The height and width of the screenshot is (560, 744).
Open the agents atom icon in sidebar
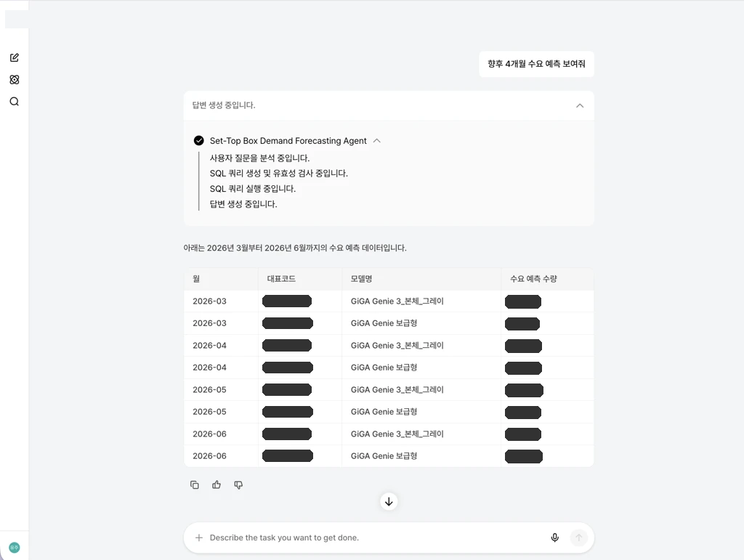[15, 80]
